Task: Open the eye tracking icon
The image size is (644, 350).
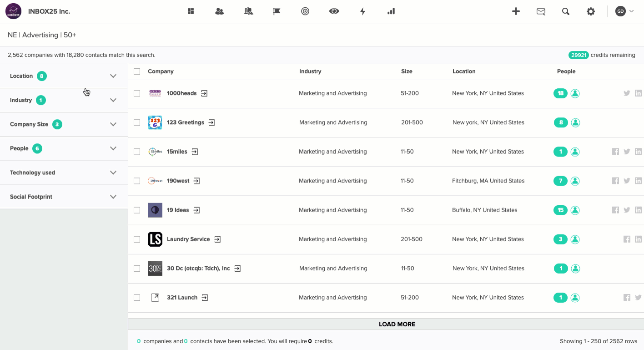Action: click(334, 11)
